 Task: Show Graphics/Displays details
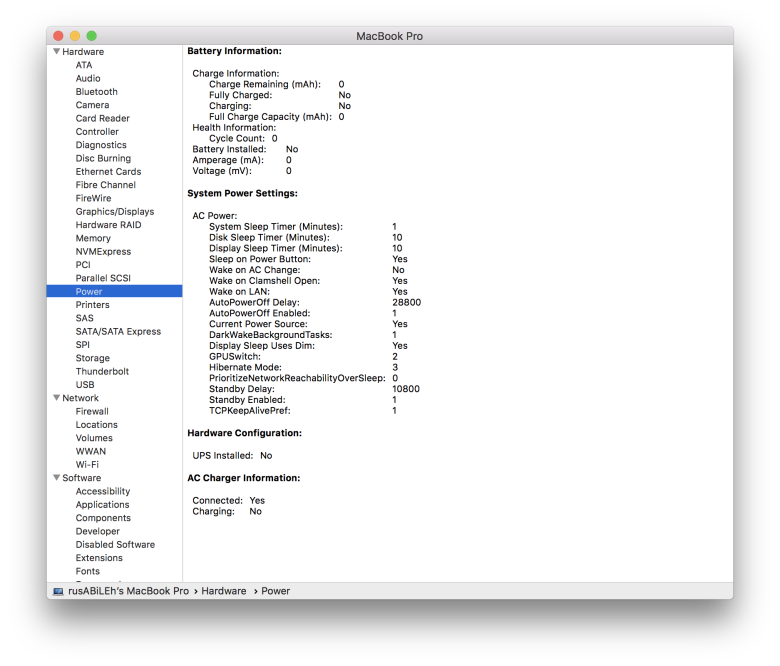click(x=115, y=211)
